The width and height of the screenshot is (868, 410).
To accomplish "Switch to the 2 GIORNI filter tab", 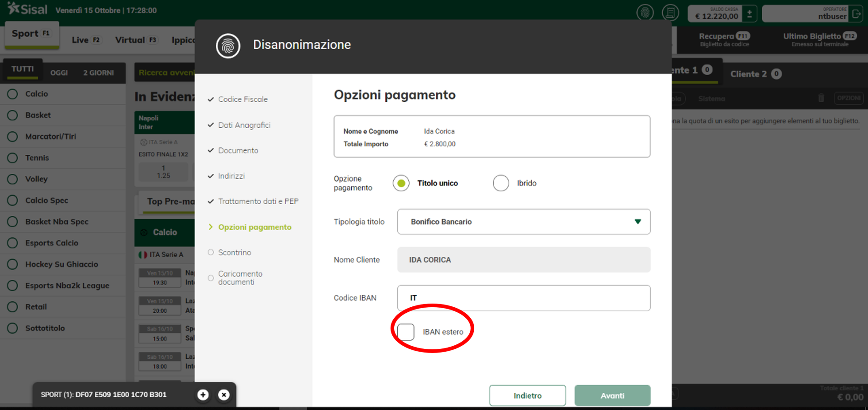I will coord(99,73).
